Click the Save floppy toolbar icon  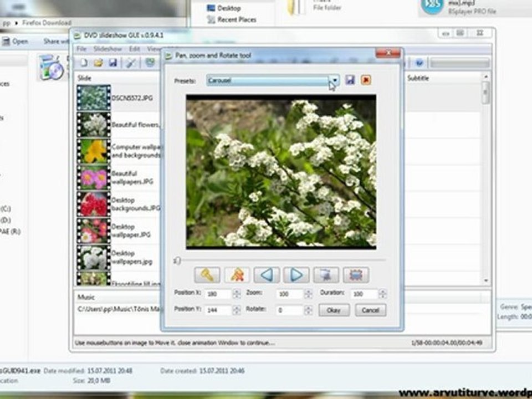point(113,63)
